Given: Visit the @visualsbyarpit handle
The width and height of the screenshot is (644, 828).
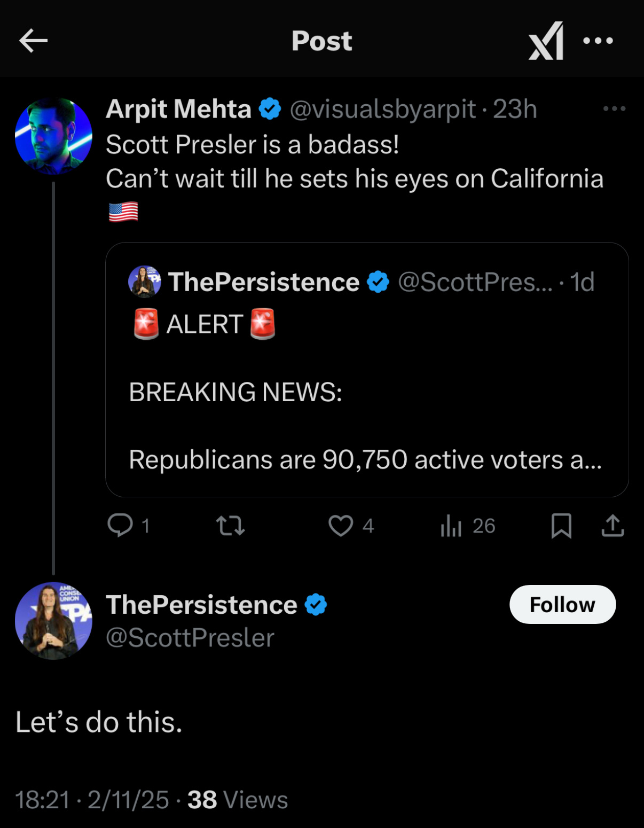Looking at the screenshot, I should point(382,110).
